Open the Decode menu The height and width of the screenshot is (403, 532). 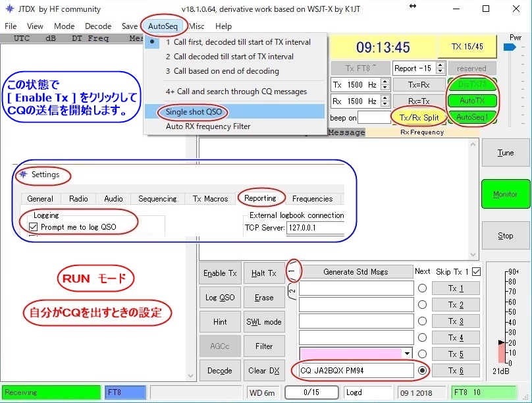point(98,26)
